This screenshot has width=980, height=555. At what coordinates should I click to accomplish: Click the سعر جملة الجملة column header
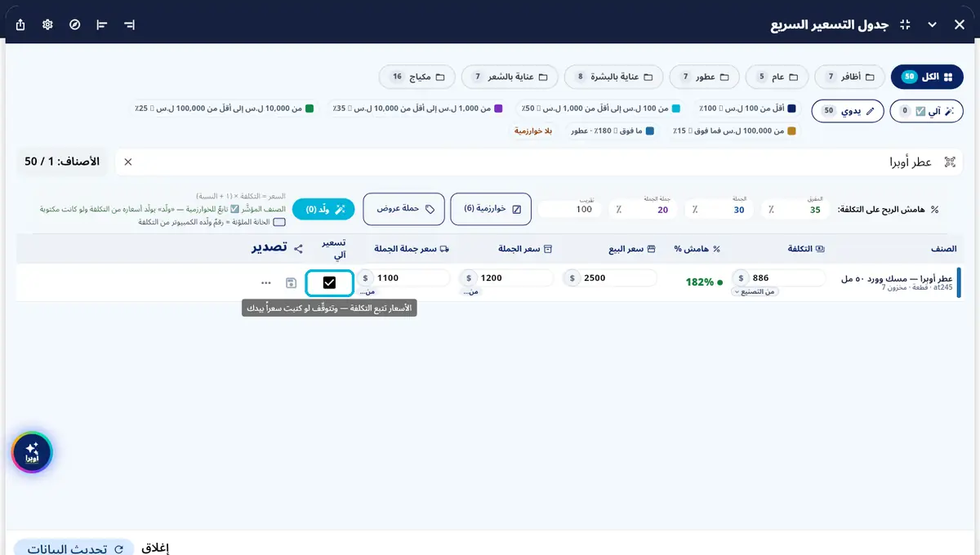click(x=412, y=248)
